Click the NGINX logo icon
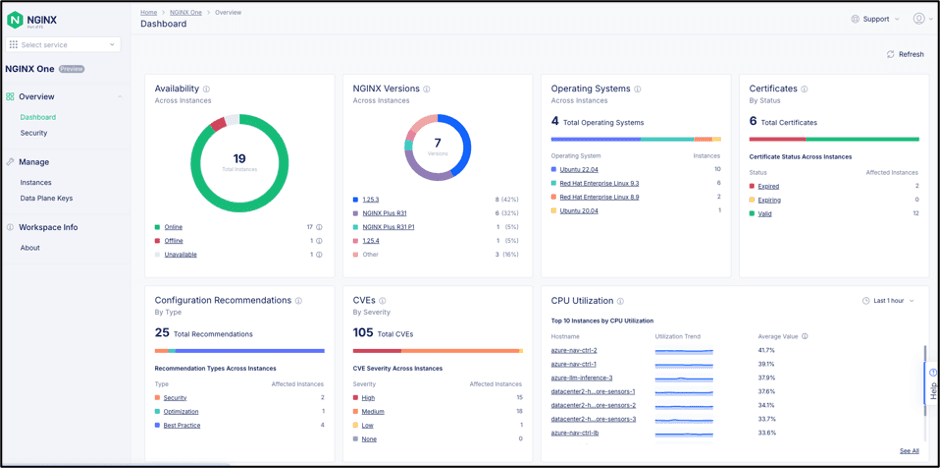Viewport: 940px width, 468px height. (x=16, y=19)
